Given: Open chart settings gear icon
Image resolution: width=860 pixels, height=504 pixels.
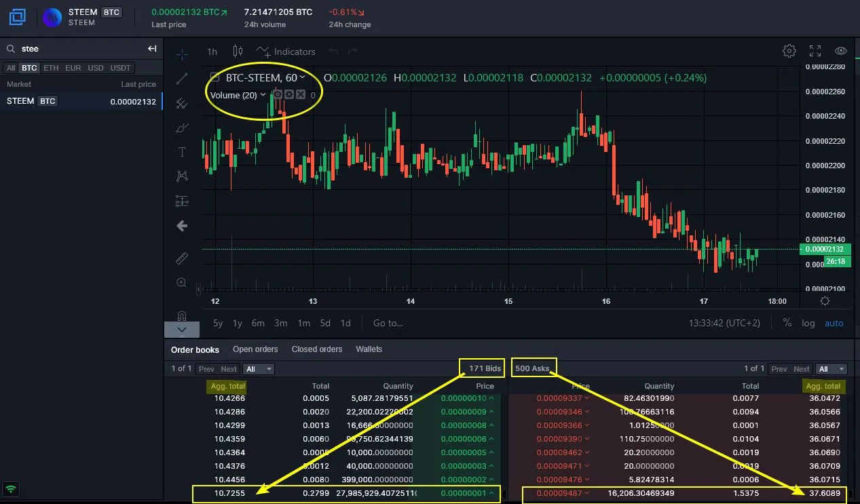Looking at the screenshot, I should point(789,51).
